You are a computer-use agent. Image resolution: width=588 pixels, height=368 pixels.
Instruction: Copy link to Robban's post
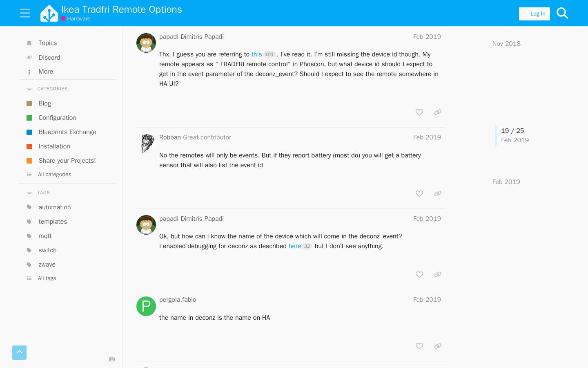pos(438,193)
